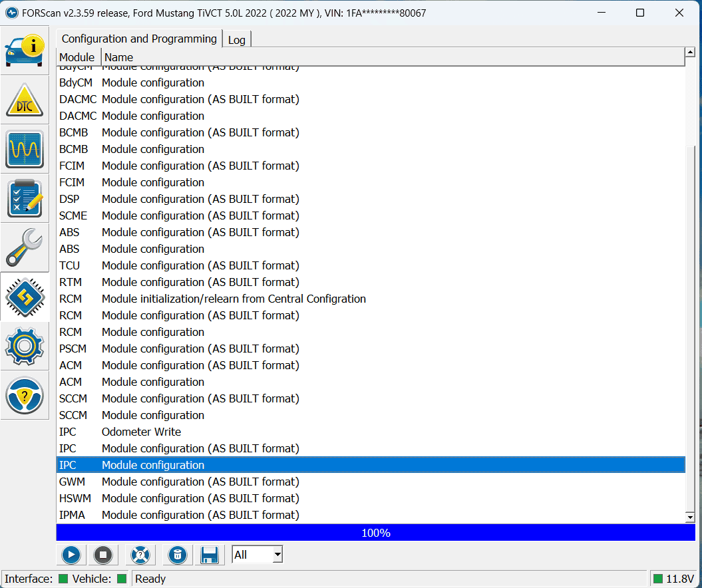This screenshot has height=588, width=702.
Task: Select IPC Module configuration (AS BUILT format)
Action: point(371,448)
